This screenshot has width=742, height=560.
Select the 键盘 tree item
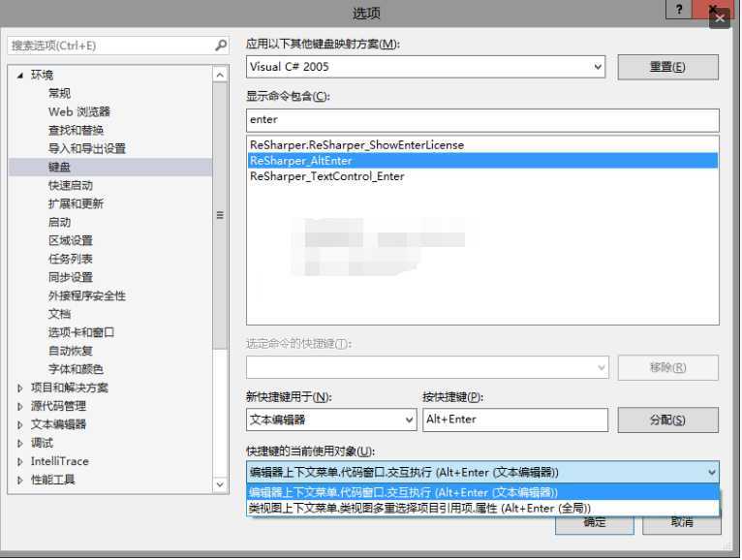pyautogui.click(x=110, y=167)
